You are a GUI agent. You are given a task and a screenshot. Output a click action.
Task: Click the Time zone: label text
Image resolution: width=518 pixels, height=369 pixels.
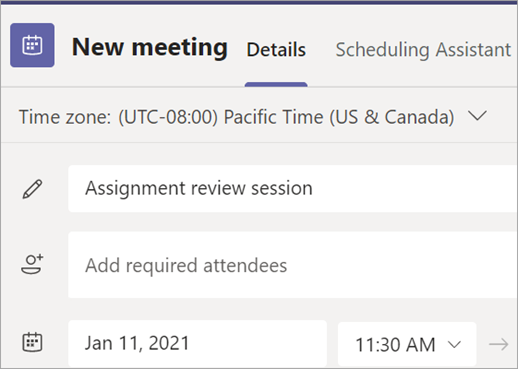point(65,117)
